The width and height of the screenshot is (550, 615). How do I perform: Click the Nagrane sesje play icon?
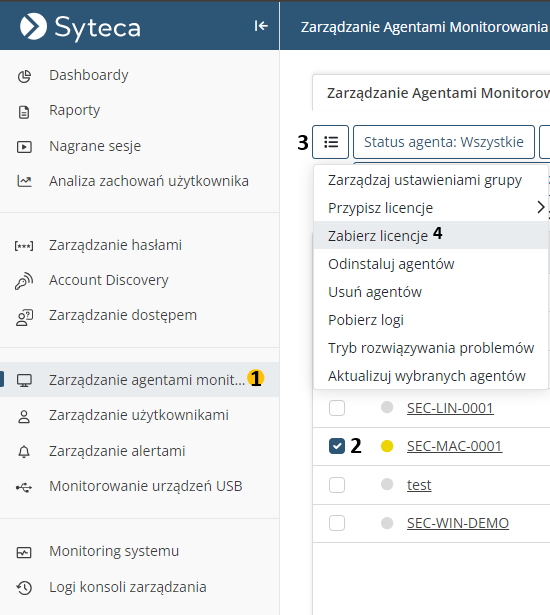pos(24,147)
